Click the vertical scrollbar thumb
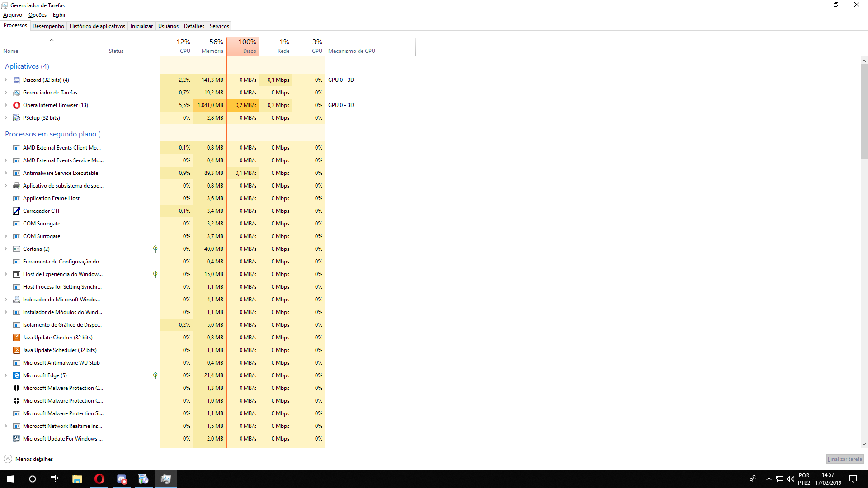The height and width of the screenshot is (488, 868). [x=864, y=111]
